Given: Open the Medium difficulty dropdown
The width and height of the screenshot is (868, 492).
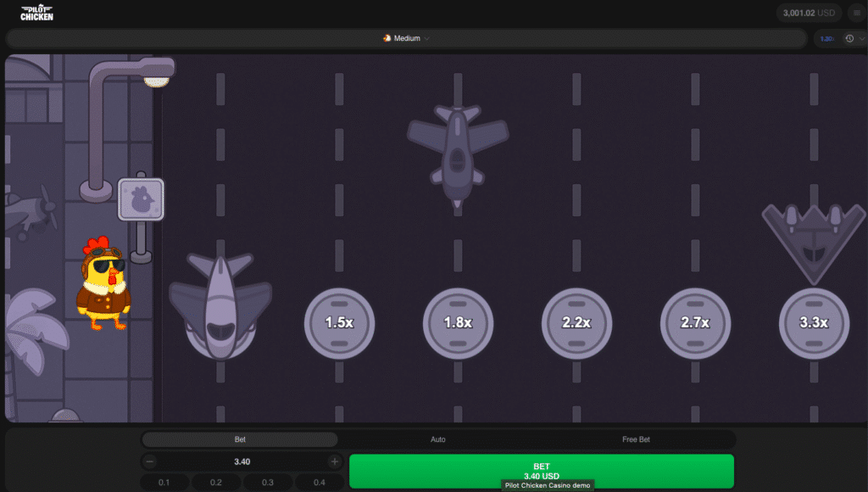Looking at the screenshot, I should point(407,38).
